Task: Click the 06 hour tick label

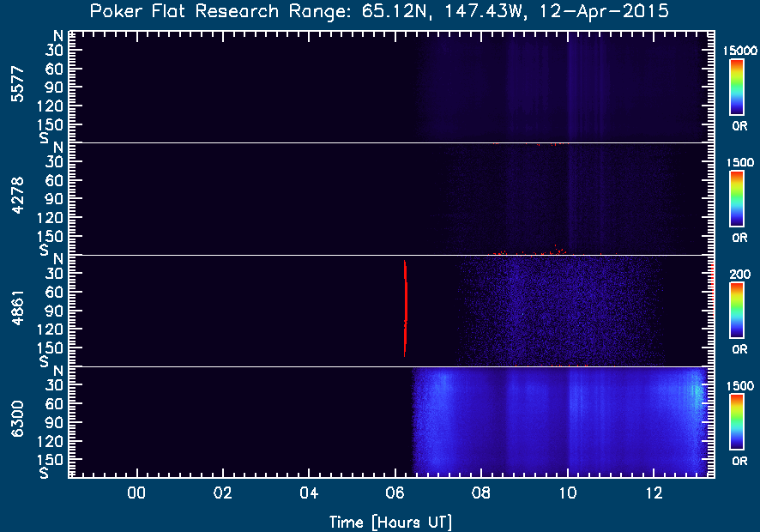Action: click(395, 493)
